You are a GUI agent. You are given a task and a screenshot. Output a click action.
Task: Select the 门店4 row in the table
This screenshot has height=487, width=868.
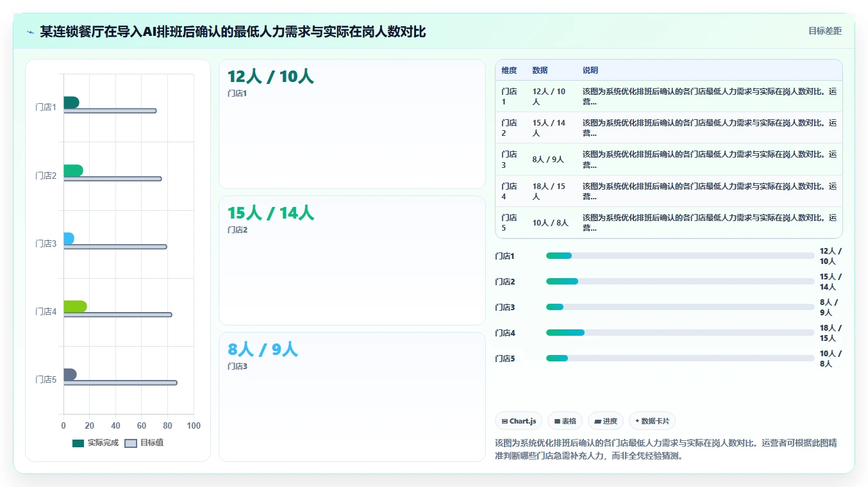tap(669, 191)
